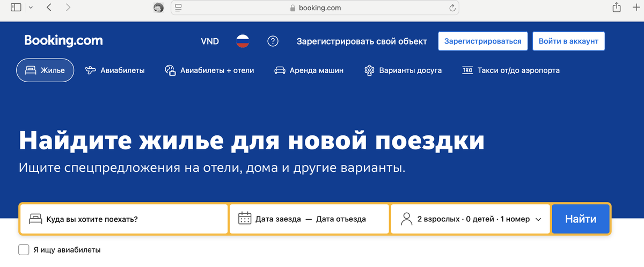Click the Booking.com logo

coord(63,40)
